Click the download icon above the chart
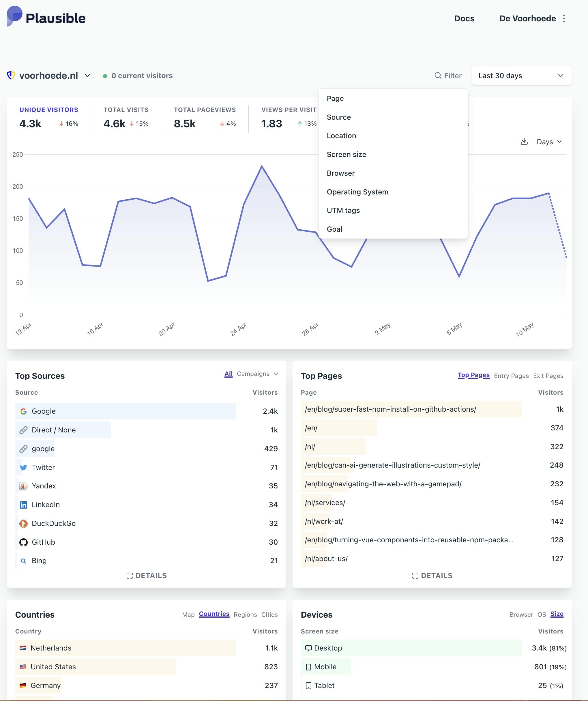The height and width of the screenshot is (701, 588). pyautogui.click(x=525, y=142)
